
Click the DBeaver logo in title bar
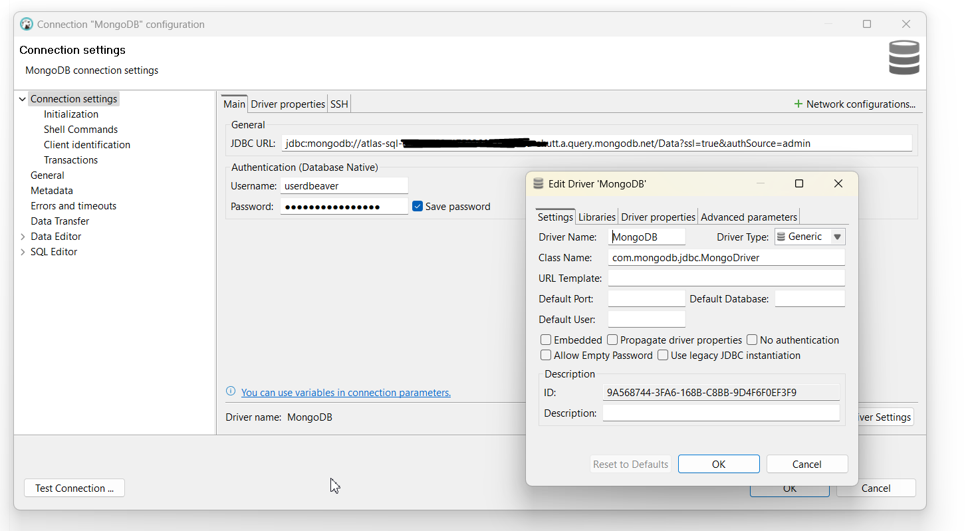27,25
